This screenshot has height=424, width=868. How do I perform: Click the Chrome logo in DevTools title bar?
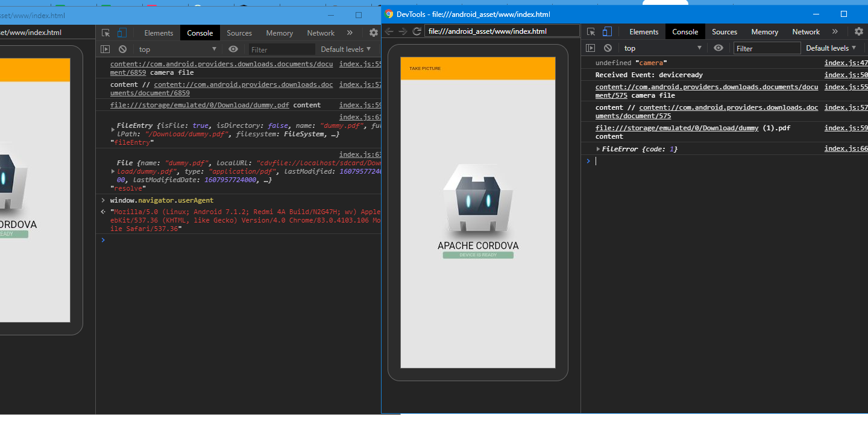(x=389, y=14)
